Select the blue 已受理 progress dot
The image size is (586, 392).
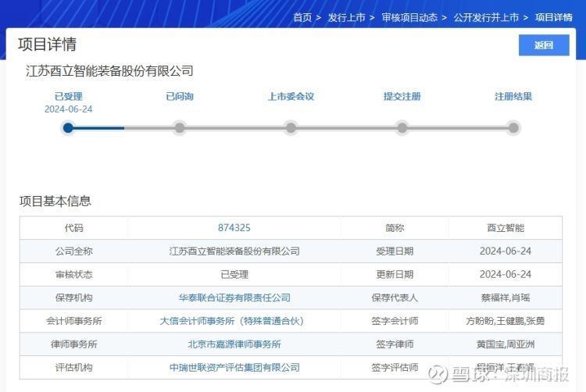tap(68, 128)
